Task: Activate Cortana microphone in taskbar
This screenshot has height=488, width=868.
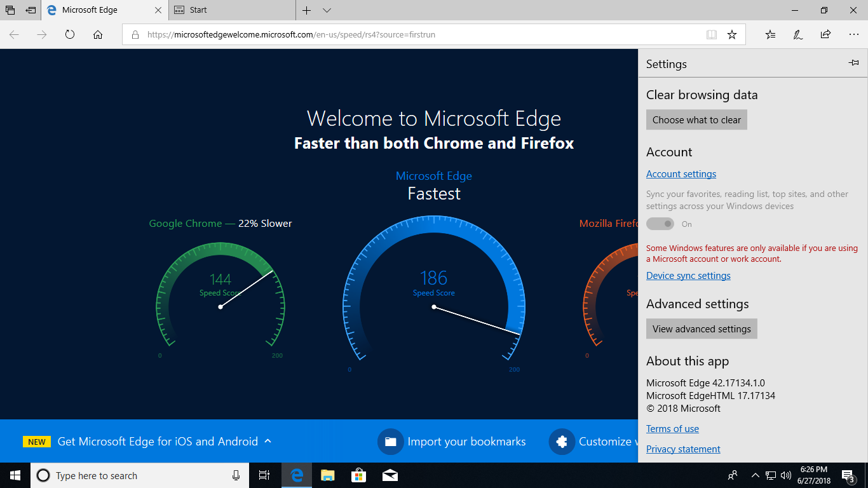Action: [236, 475]
